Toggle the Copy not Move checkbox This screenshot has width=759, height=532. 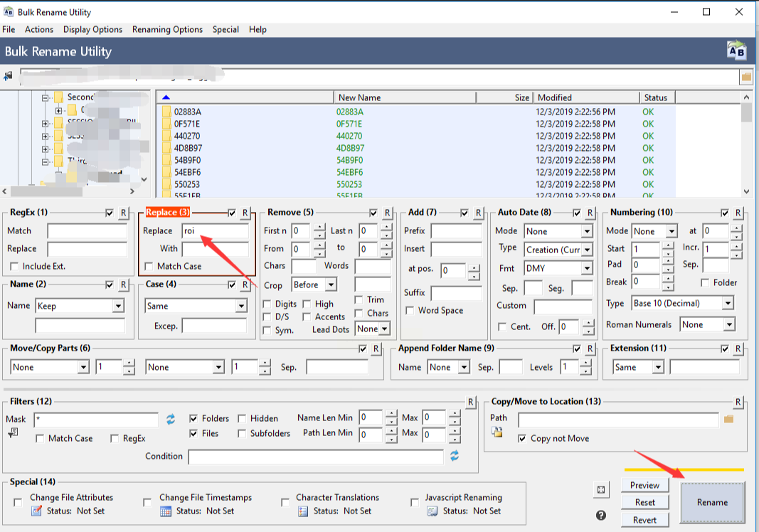click(523, 439)
